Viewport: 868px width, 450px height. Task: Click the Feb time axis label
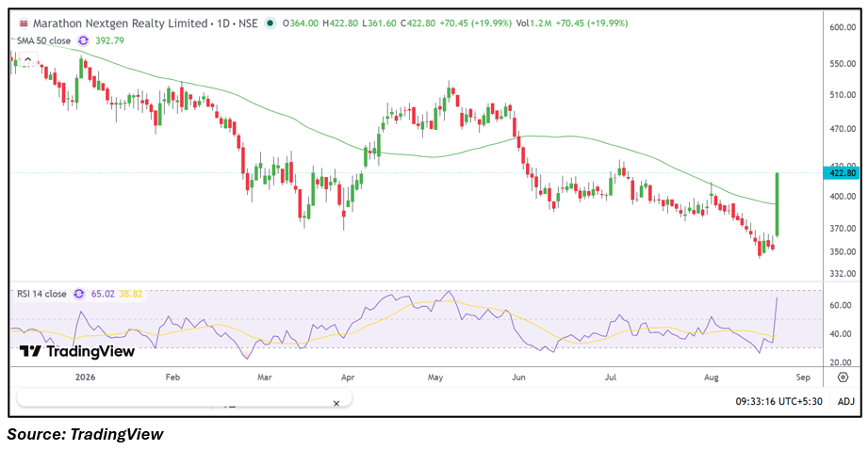(172, 377)
